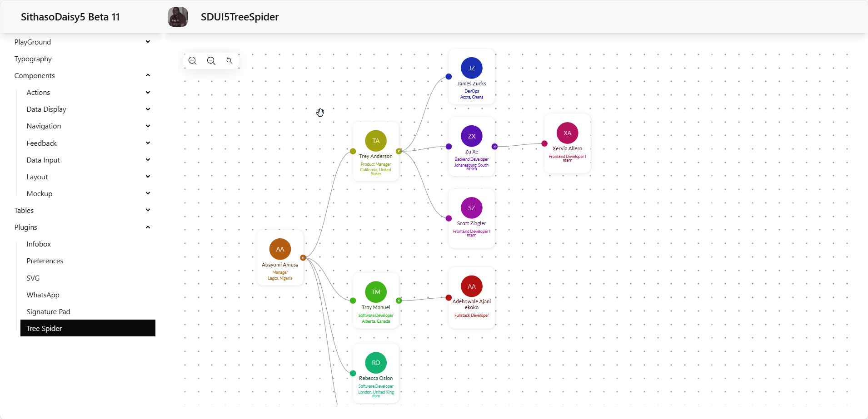
Task: Select the TA avatar of Trey Anderson
Action: pyautogui.click(x=376, y=141)
